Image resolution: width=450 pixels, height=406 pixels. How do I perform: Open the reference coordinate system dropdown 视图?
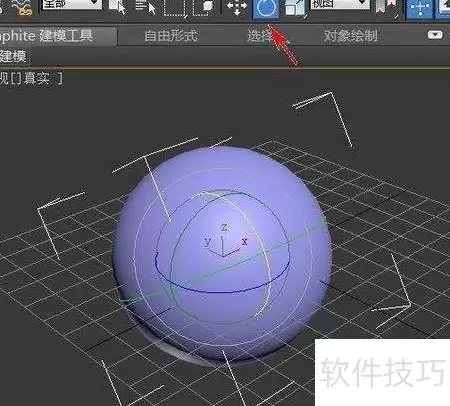click(340, 5)
